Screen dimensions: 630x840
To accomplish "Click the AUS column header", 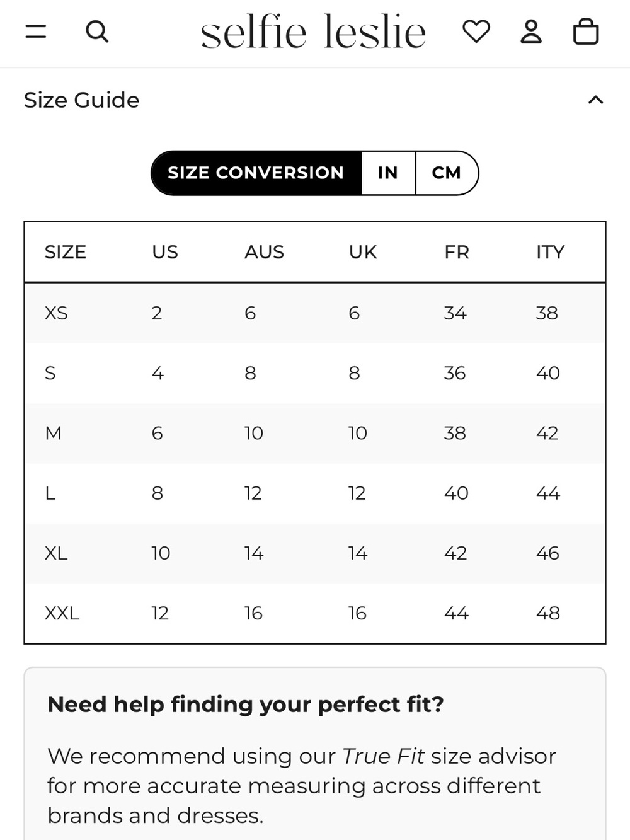I will 264,252.
